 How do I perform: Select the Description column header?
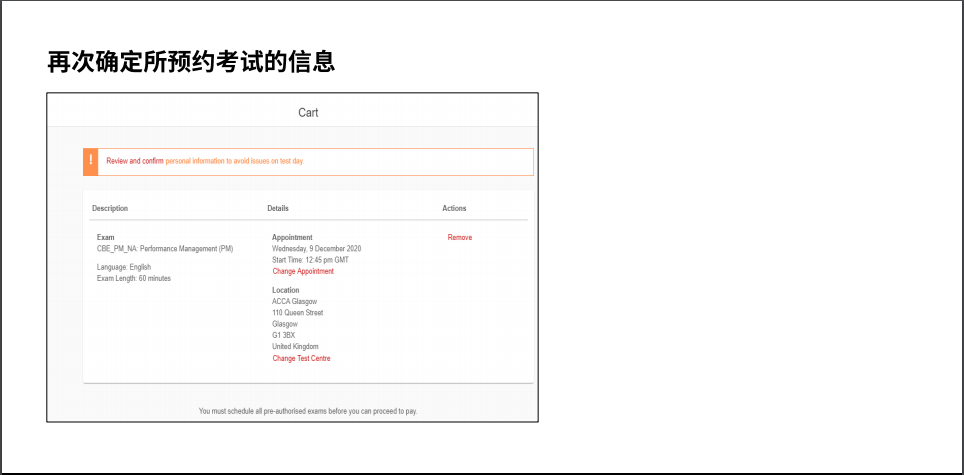tap(110, 208)
